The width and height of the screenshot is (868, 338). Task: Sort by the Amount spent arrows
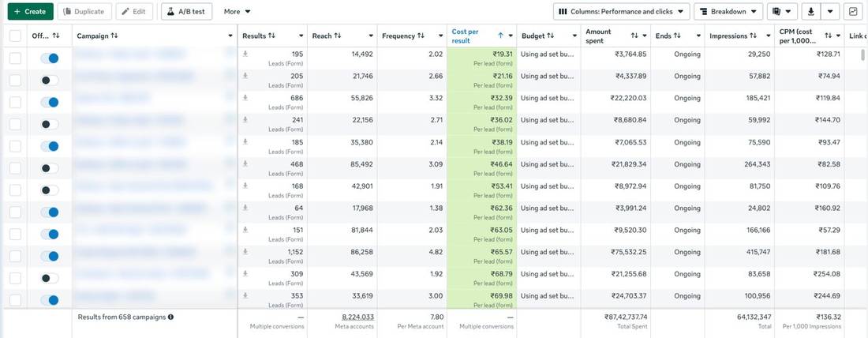coord(634,36)
